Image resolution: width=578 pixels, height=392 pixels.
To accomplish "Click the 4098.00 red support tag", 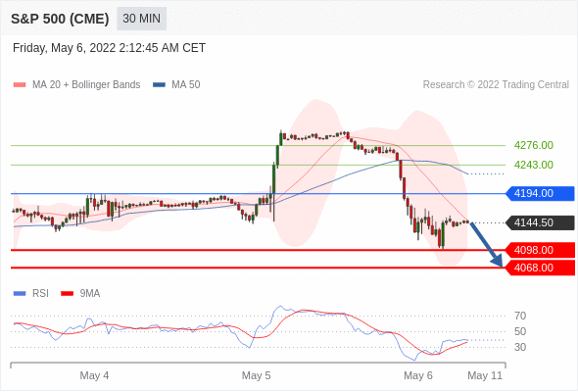I will (x=540, y=250).
